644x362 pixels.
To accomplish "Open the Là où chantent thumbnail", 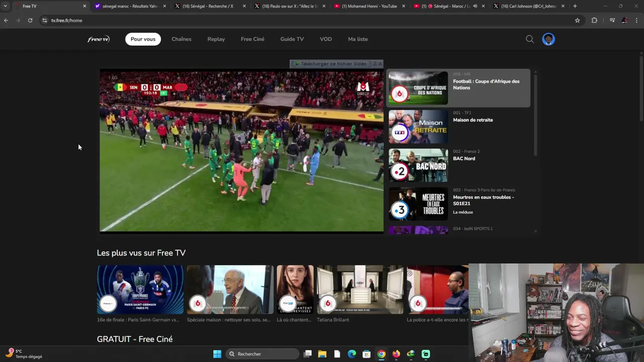I will click(x=295, y=290).
